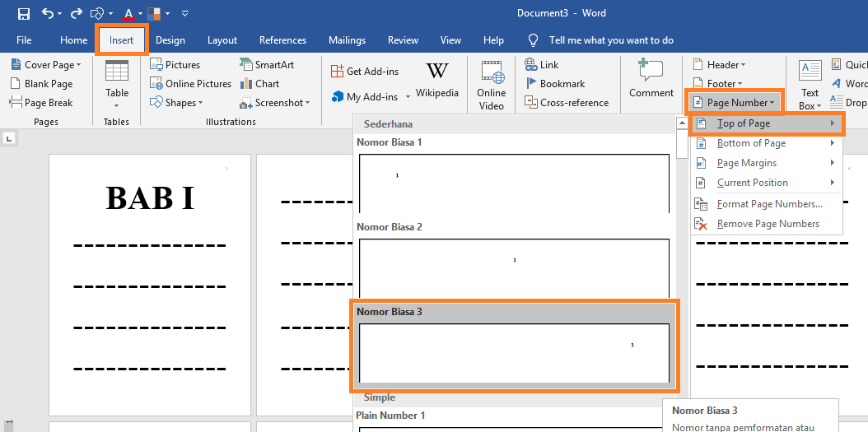Open the Help tab
Screen dimensions: 868x432
tap(493, 40)
